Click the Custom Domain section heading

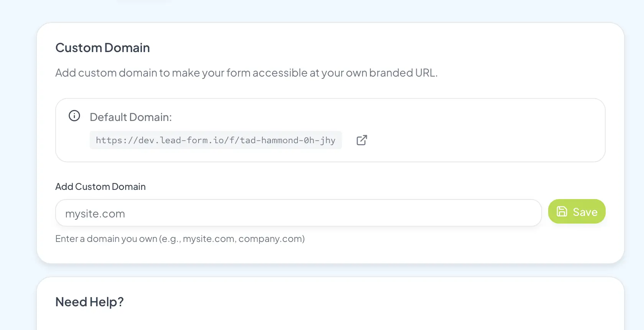tap(102, 48)
